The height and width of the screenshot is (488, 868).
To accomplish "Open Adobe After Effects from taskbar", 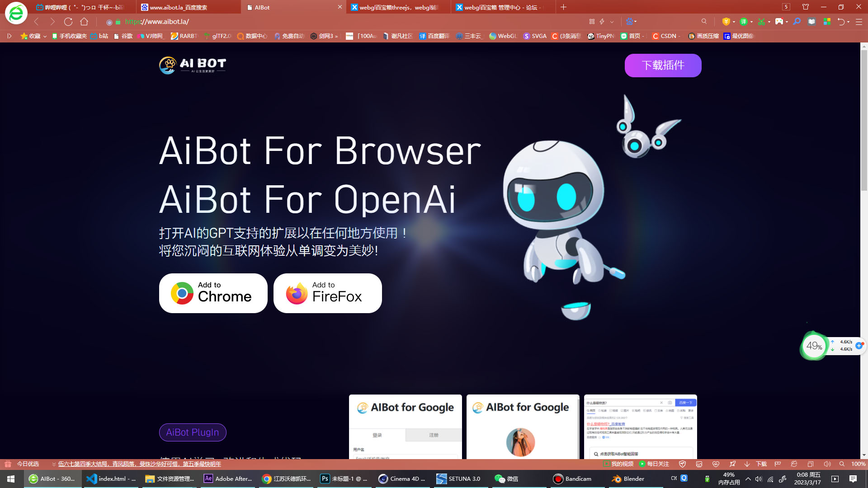I will (x=228, y=479).
